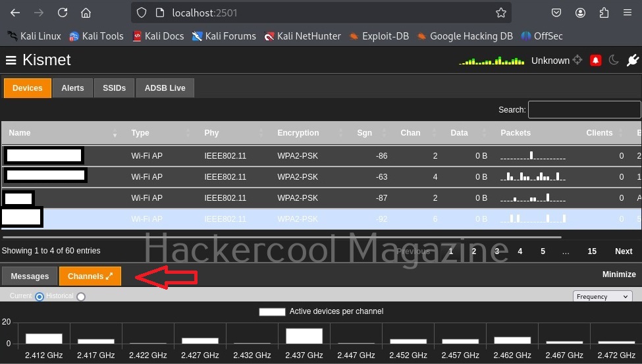Click the connection plug status icon
Viewport: 642px width, 364px height.
633,60
